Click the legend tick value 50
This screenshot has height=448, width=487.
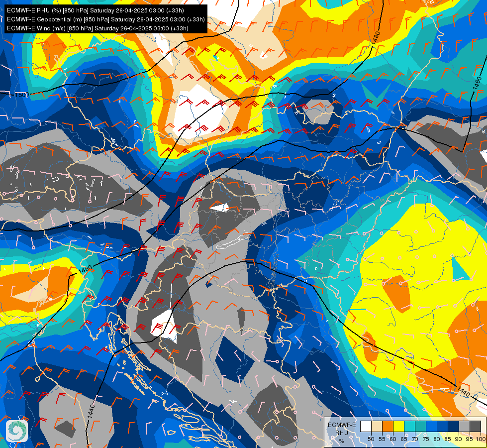pyautogui.click(x=371, y=439)
